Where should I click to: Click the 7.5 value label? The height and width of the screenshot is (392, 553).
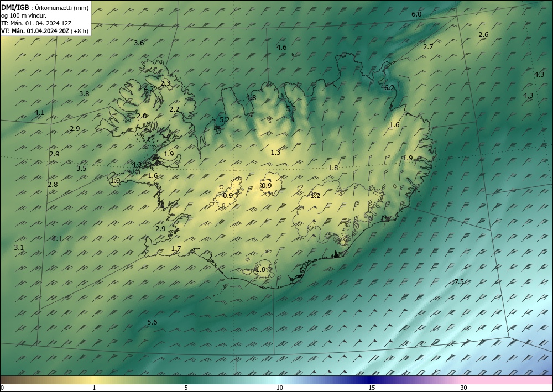point(459,281)
